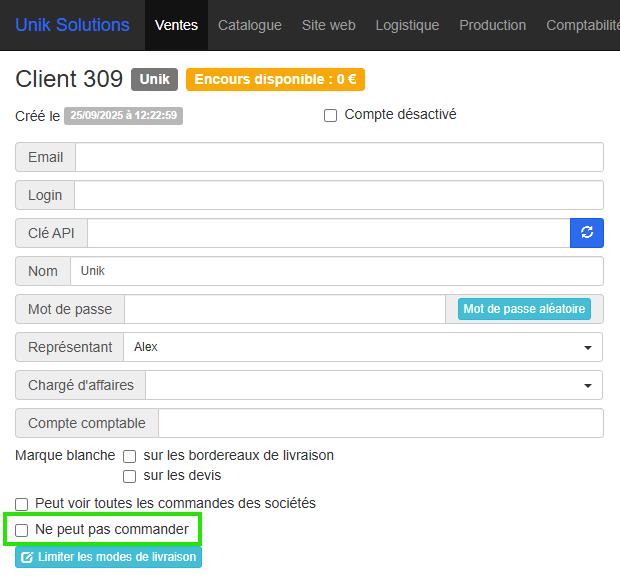Enable the Compte désactivé checkbox

point(331,116)
